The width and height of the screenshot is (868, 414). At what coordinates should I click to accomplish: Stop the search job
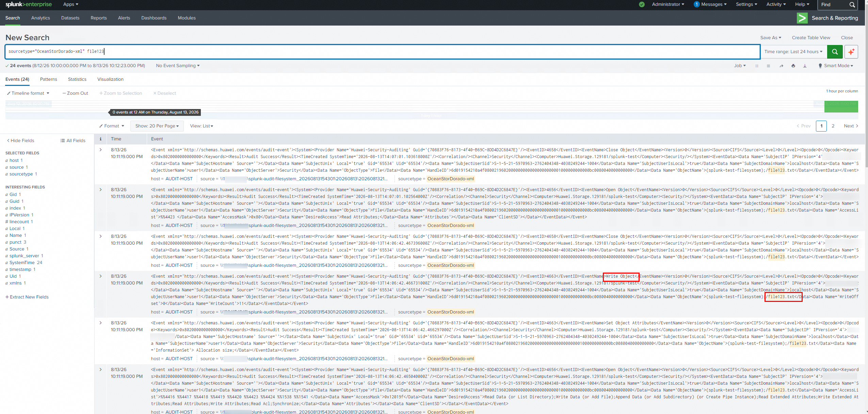click(x=768, y=66)
